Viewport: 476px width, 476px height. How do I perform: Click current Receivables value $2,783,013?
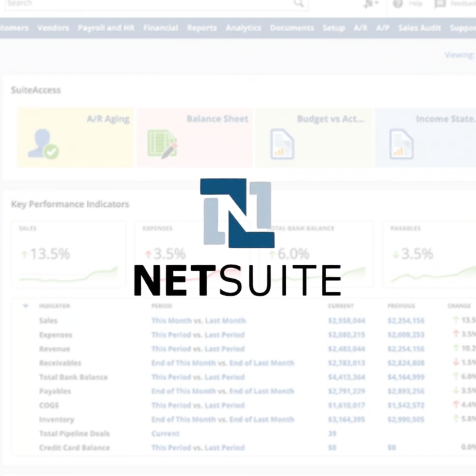point(347,363)
